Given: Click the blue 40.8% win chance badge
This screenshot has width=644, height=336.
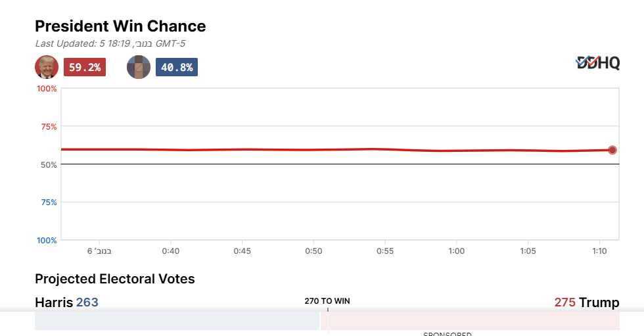Looking at the screenshot, I should [x=177, y=67].
